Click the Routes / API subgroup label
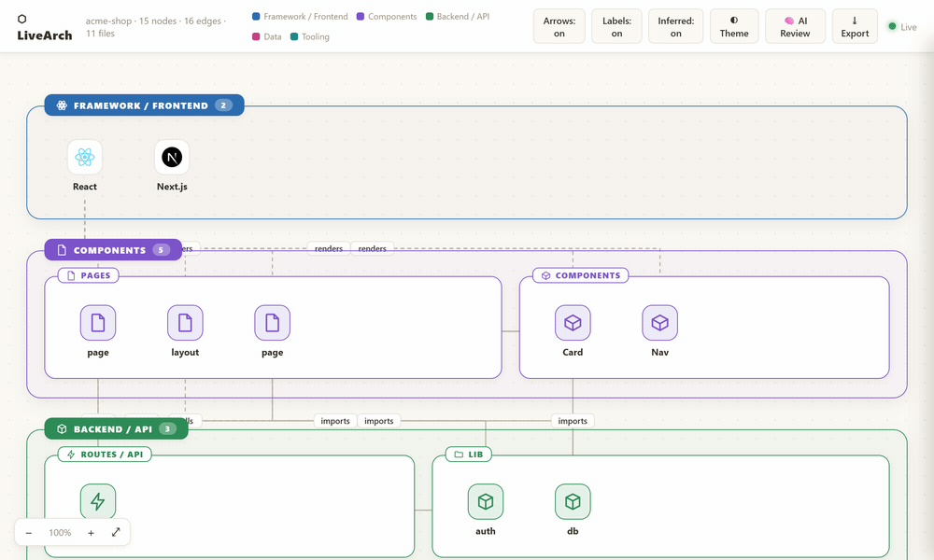Image resolution: width=934 pixels, height=560 pixels. (x=105, y=455)
